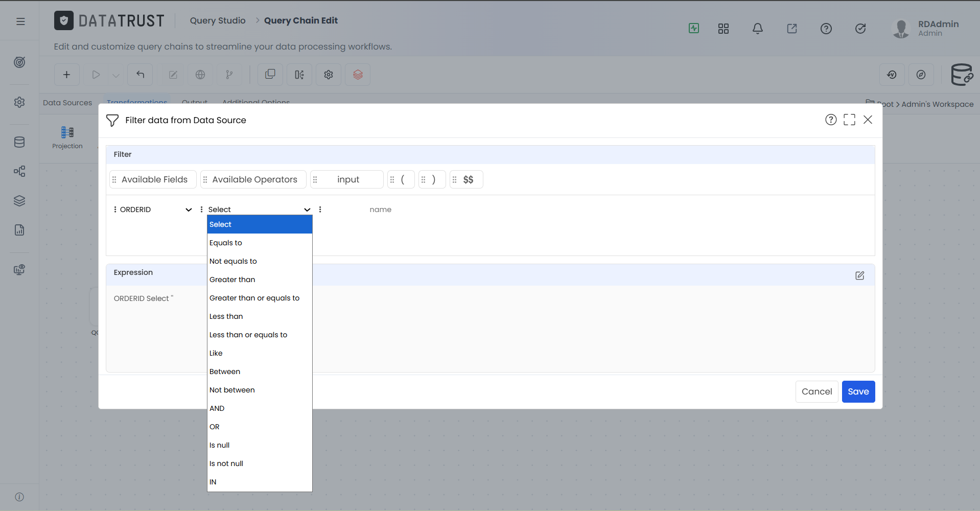Click the Available Fields chip
Image resolution: width=980 pixels, height=511 pixels.
point(153,179)
